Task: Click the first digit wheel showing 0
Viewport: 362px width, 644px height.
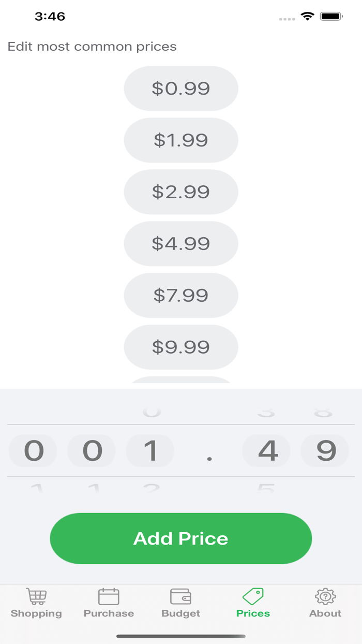Action: (x=33, y=450)
